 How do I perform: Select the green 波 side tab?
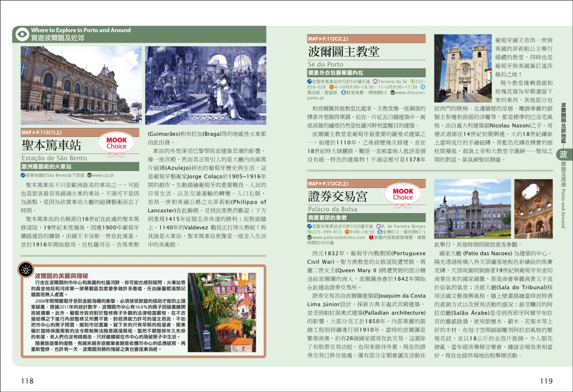pos(563,154)
